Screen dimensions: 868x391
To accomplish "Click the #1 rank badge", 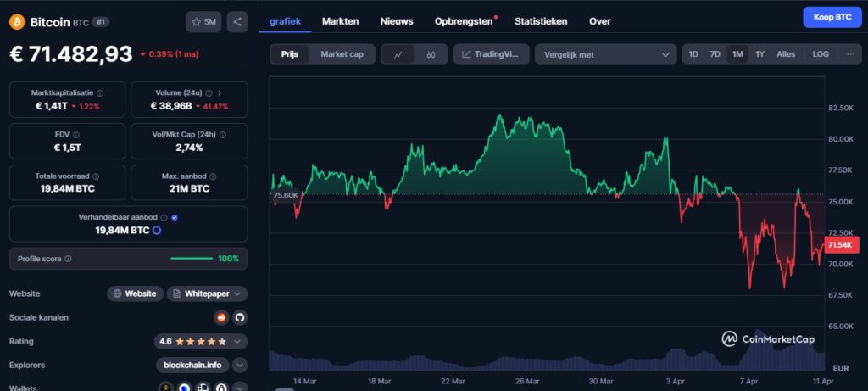I will 101,22.
